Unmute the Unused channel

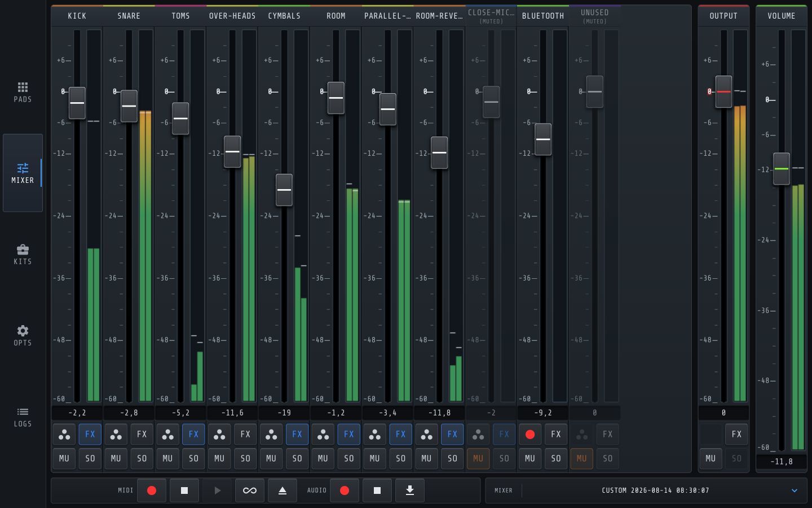tap(582, 459)
